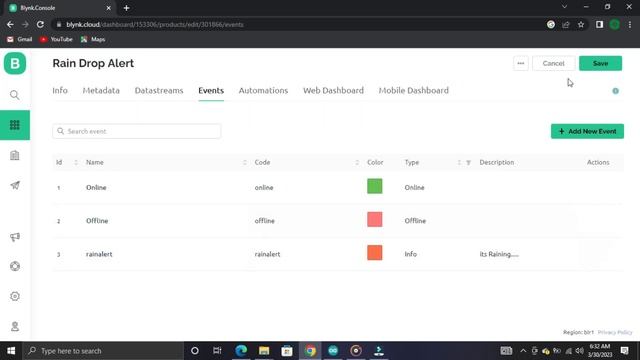The width and height of the screenshot is (640, 360).
Task: Select the Offline event name
Action: click(97, 221)
